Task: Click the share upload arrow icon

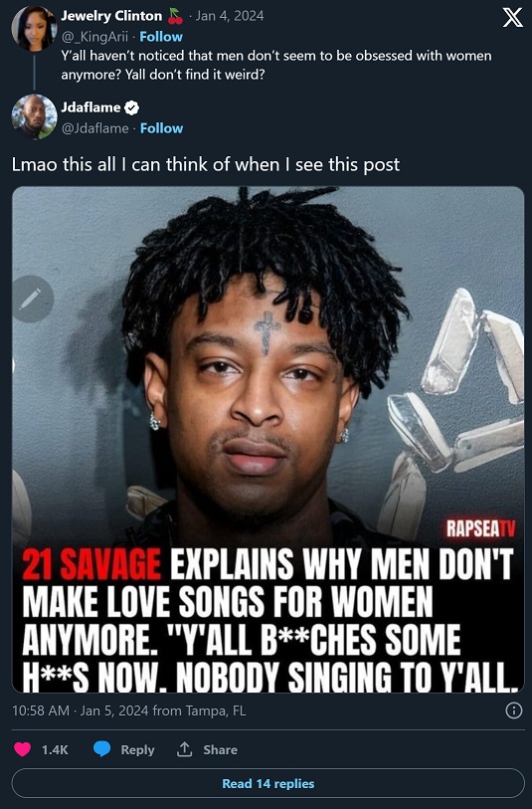Action: [x=184, y=749]
